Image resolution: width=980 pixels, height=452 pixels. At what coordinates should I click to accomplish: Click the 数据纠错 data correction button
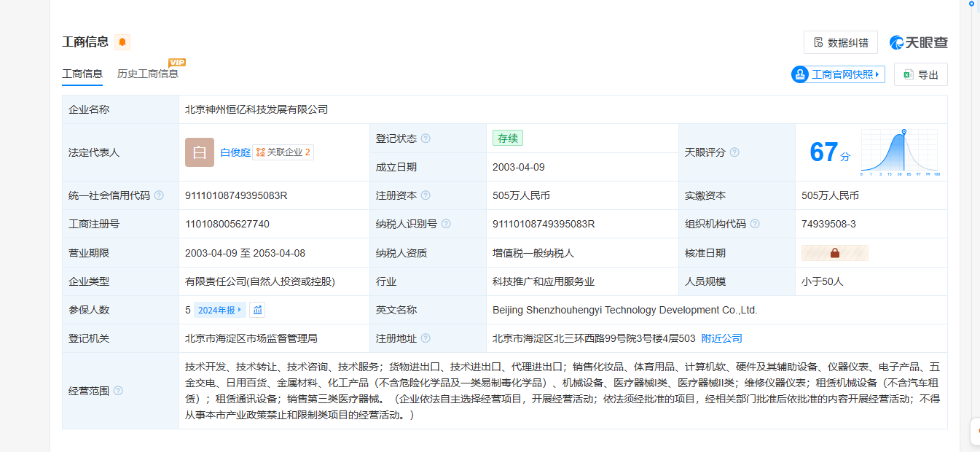click(x=840, y=42)
